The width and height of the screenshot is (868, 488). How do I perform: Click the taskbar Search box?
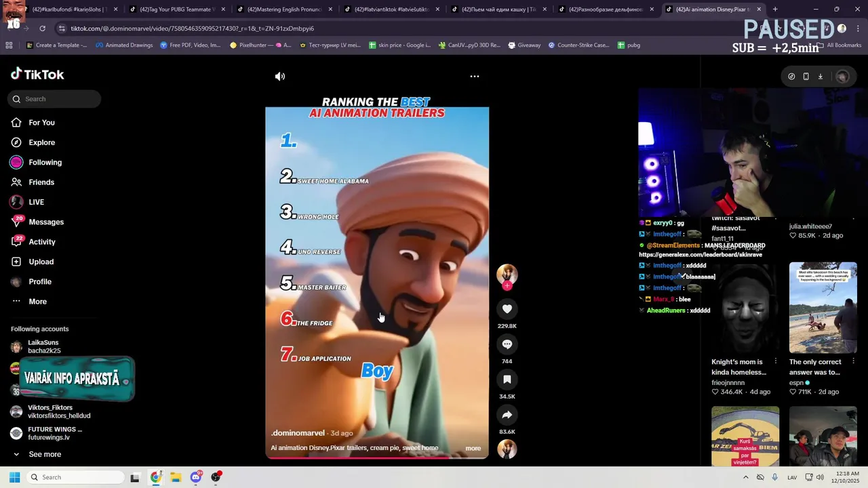[75, 477]
